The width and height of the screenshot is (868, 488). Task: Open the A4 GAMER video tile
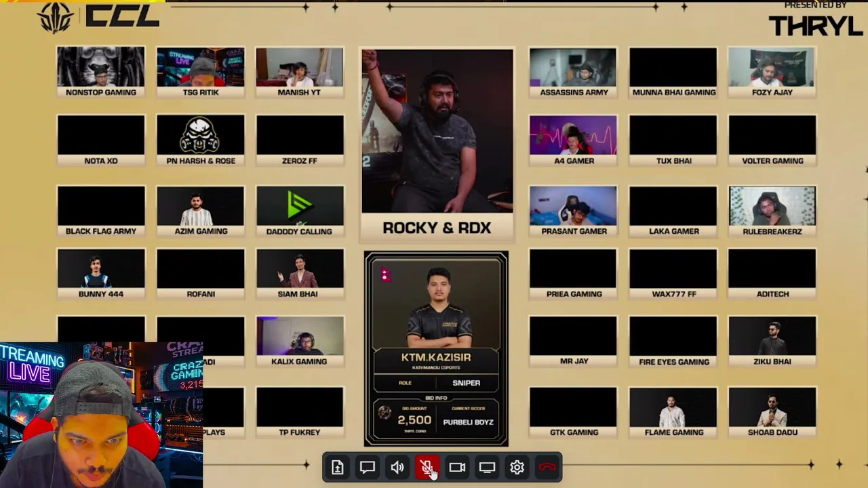click(574, 140)
